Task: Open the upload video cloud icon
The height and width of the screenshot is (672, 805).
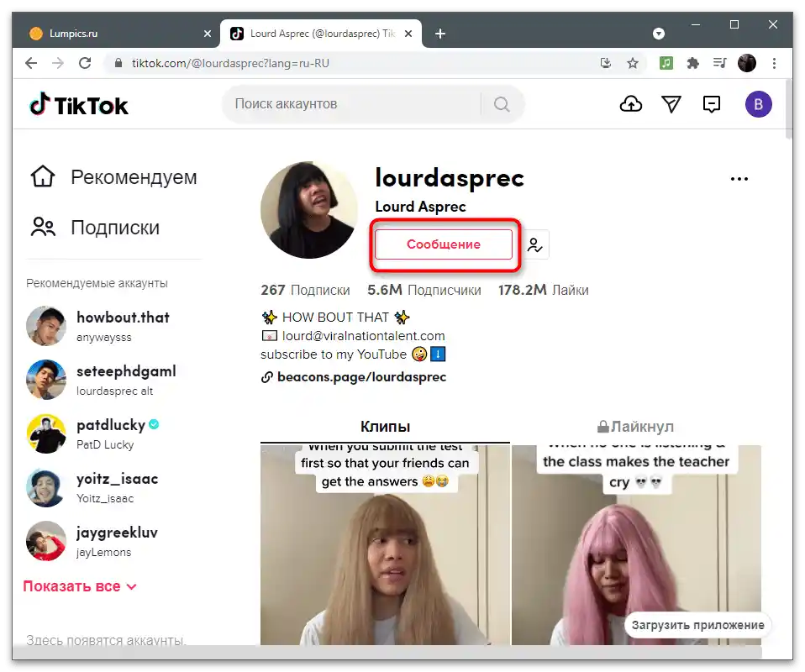Action: [x=630, y=104]
